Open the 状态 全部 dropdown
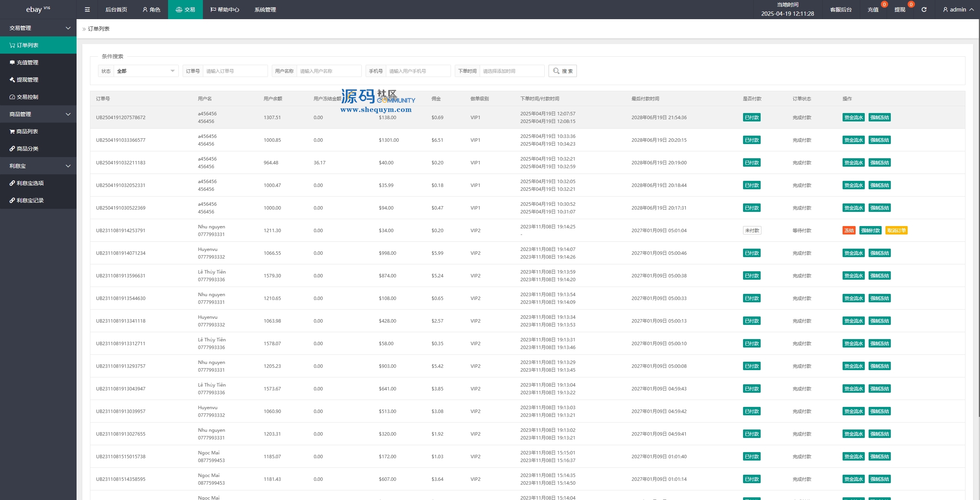This screenshot has height=500, width=980. [x=145, y=71]
